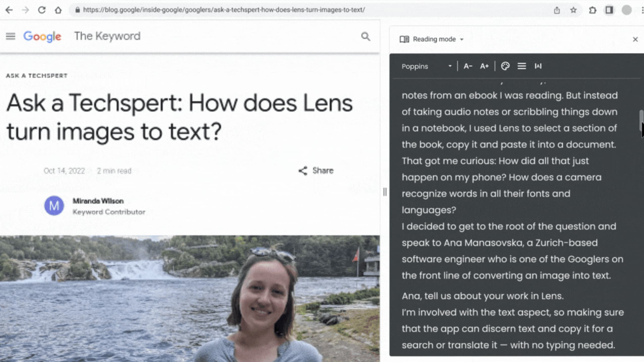
Task: Open letter spacing options in reading mode
Action: point(538,66)
